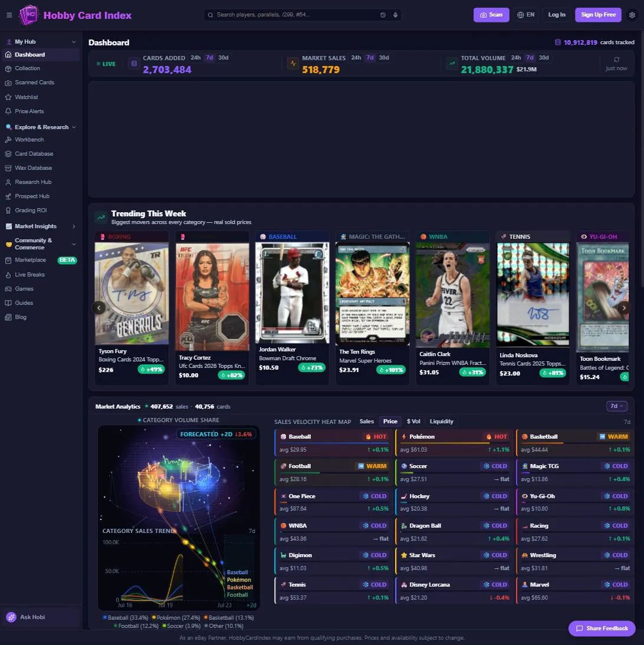
Task: Set Cards Added range to 30d
Action: [224, 58]
